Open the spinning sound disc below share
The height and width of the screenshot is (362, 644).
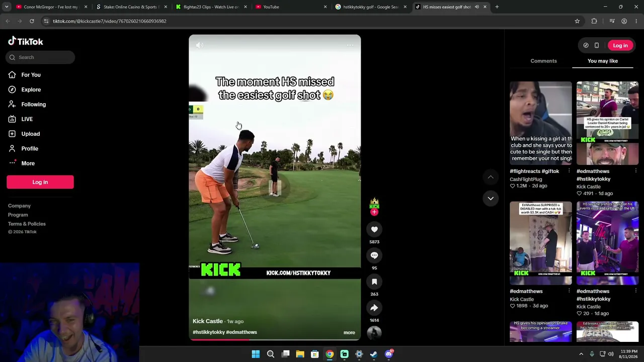pos(374,332)
